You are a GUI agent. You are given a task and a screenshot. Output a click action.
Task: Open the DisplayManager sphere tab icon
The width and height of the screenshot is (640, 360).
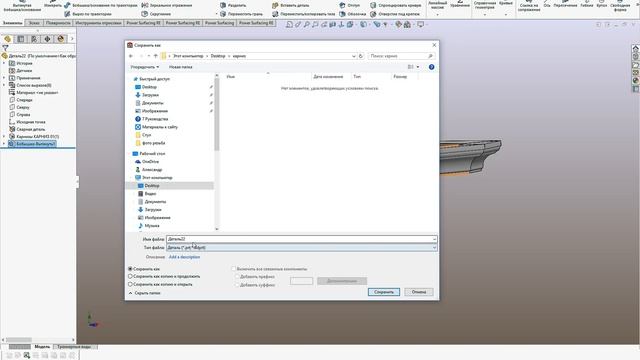pyautogui.click(x=61, y=39)
